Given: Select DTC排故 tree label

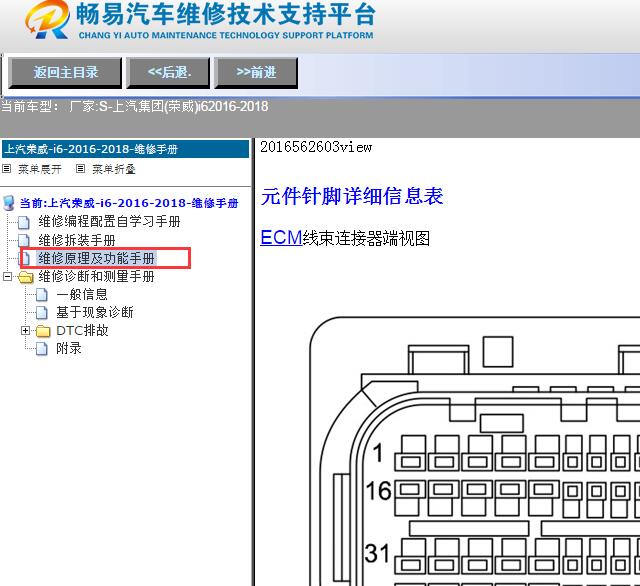Looking at the screenshot, I should (82, 331).
